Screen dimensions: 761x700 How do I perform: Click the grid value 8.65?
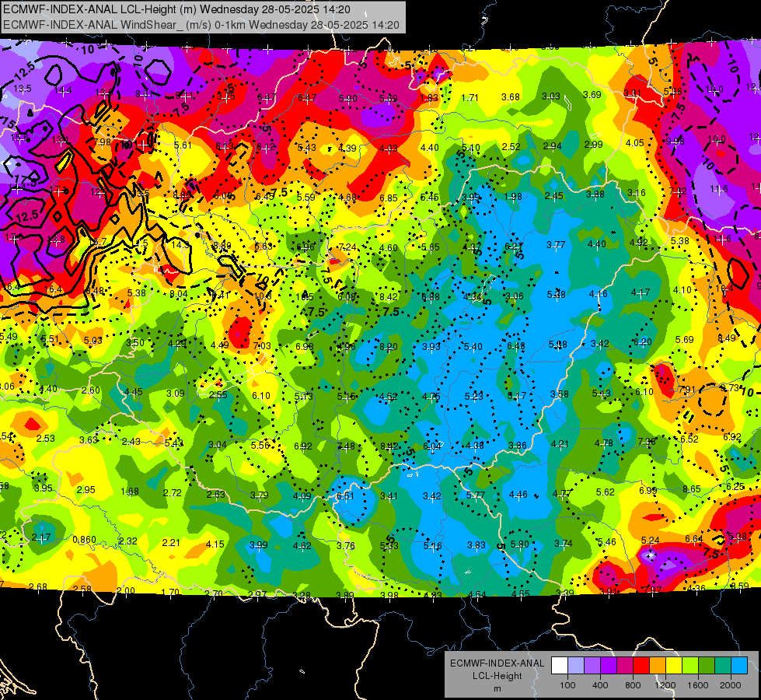pos(692,489)
